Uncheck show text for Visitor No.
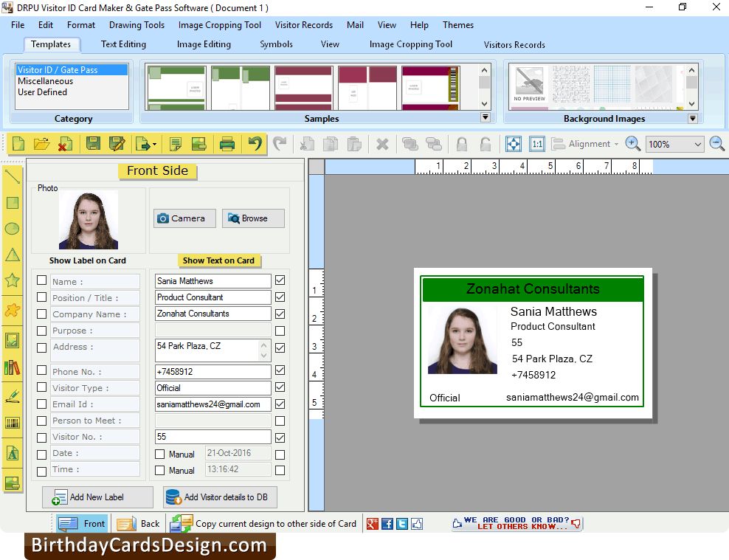729x560 pixels. (280, 438)
